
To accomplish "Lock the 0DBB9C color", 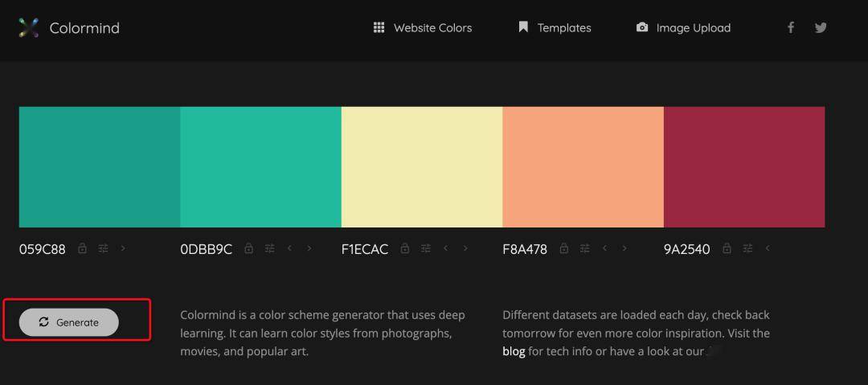I will [248, 248].
